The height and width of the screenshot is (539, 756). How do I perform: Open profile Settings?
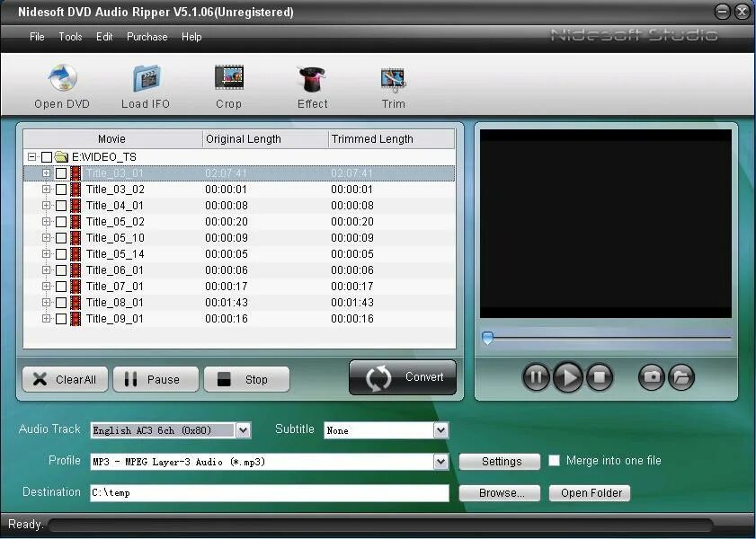click(x=500, y=462)
